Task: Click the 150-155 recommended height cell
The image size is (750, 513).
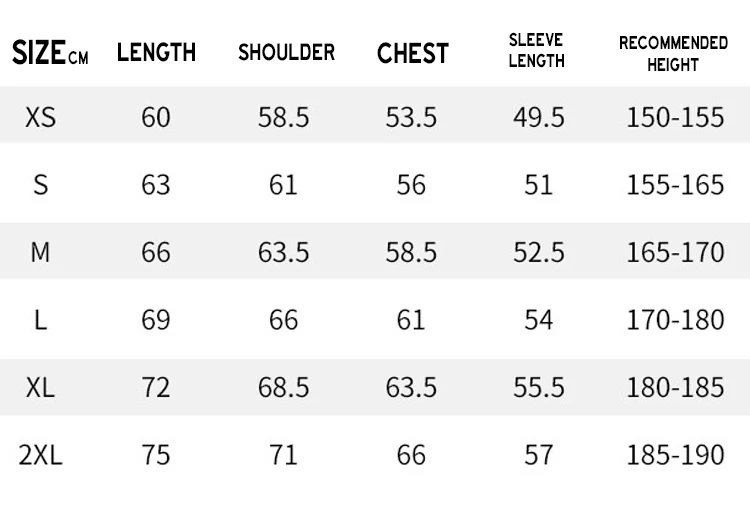Action: pyautogui.click(x=675, y=117)
